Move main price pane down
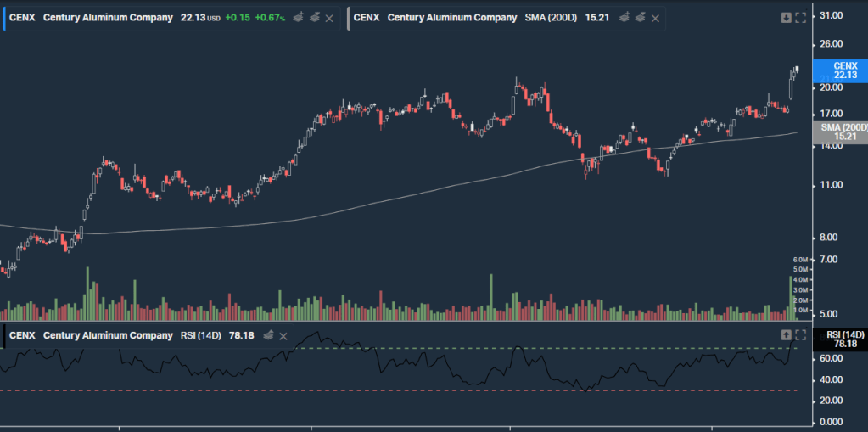Screen dimensions: 868x432 pyautogui.click(x=786, y=17)
